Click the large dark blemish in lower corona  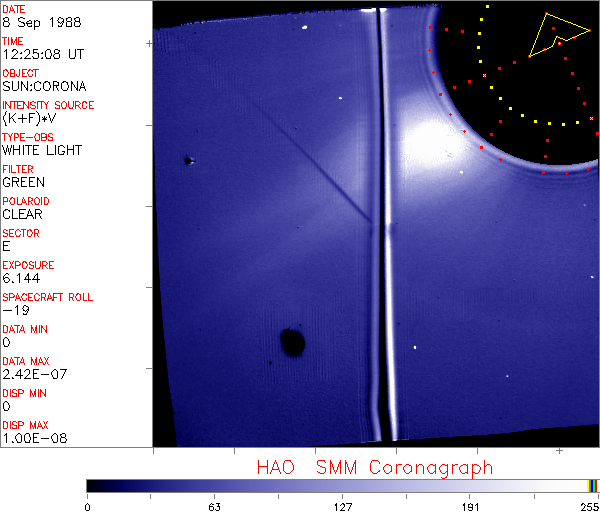click(293, 342)
